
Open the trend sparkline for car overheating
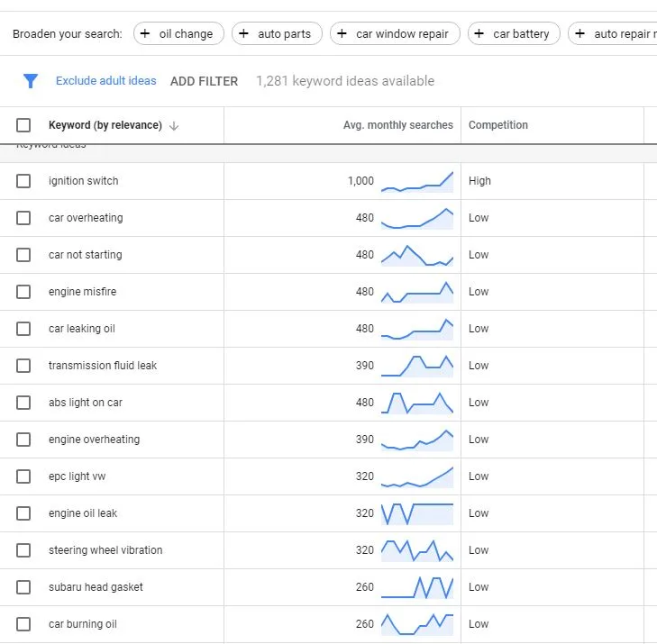[x=417, y=219]
